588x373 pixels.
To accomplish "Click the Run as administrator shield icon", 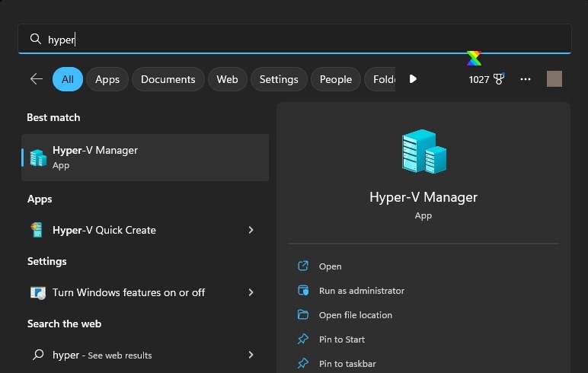I will 303,291.
